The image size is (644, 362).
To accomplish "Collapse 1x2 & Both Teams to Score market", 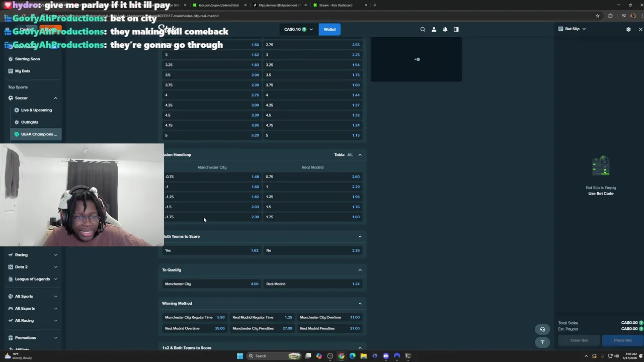I will pyautogui.click(x=360, y=348).
